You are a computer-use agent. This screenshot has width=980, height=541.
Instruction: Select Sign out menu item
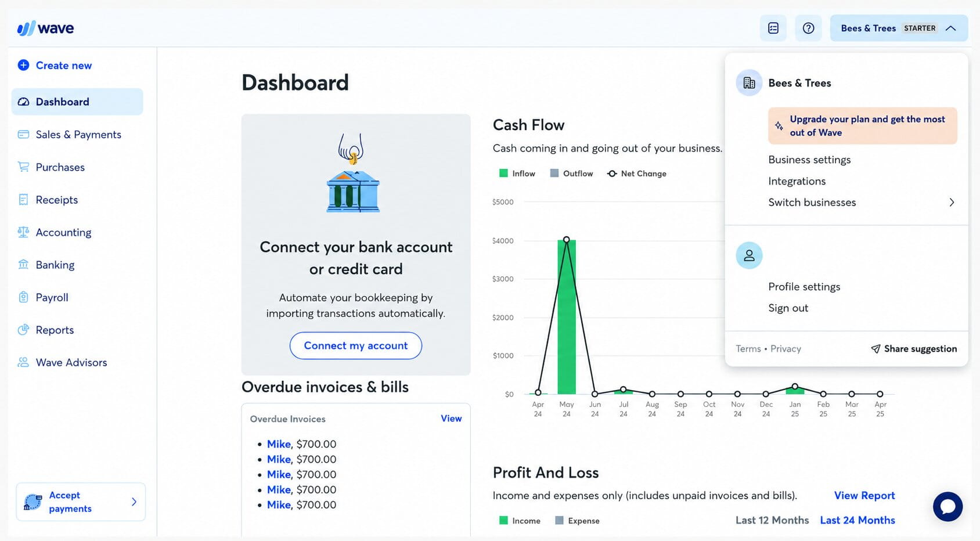[788, 308]
